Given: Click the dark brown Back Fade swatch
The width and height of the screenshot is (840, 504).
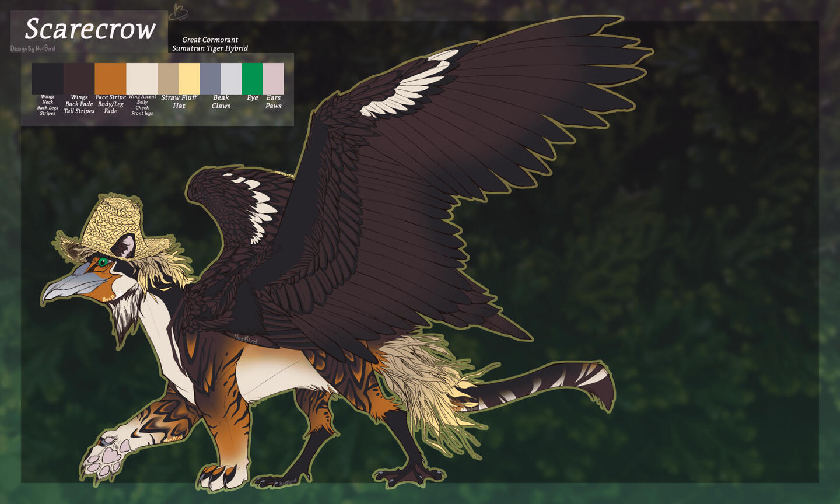Looking at the screenshot, I should (x=79, y=78).
